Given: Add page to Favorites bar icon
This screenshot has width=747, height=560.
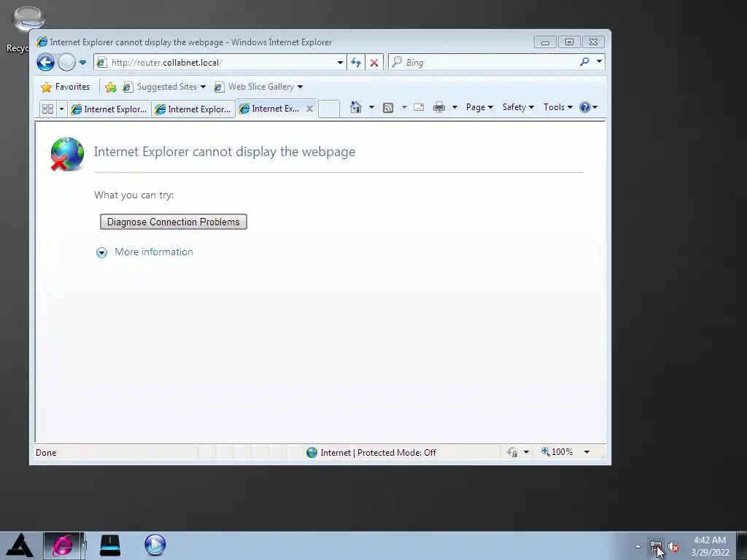Looking at the screenshot, I should point(111,87).
